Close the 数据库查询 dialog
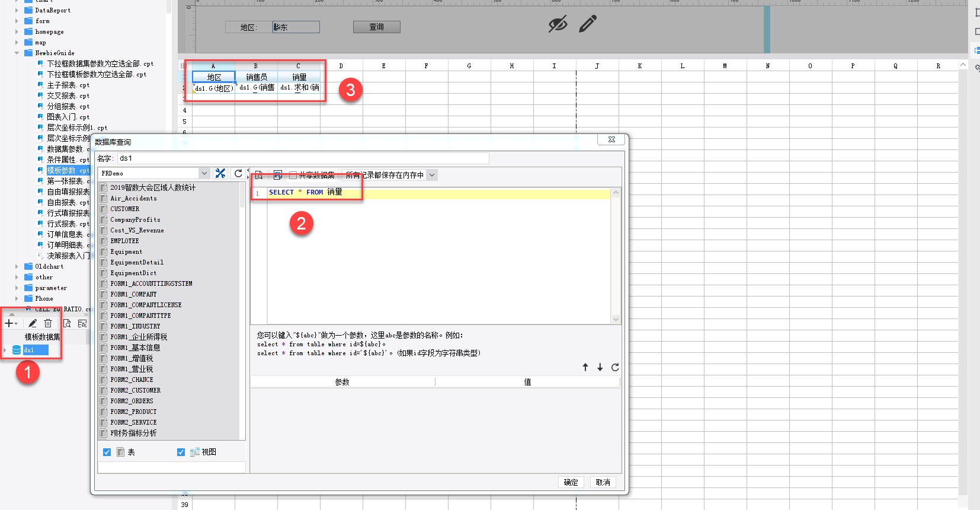Screen dimensions: 980x510 (x=611, y=139)
